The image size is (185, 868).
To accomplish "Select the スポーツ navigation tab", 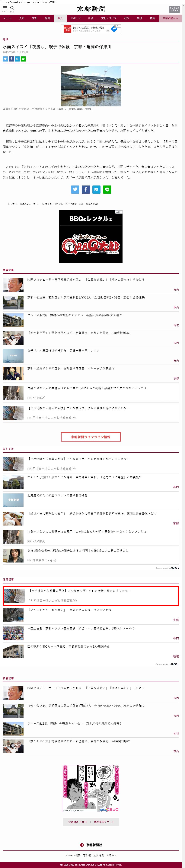I will pos(76,18).
